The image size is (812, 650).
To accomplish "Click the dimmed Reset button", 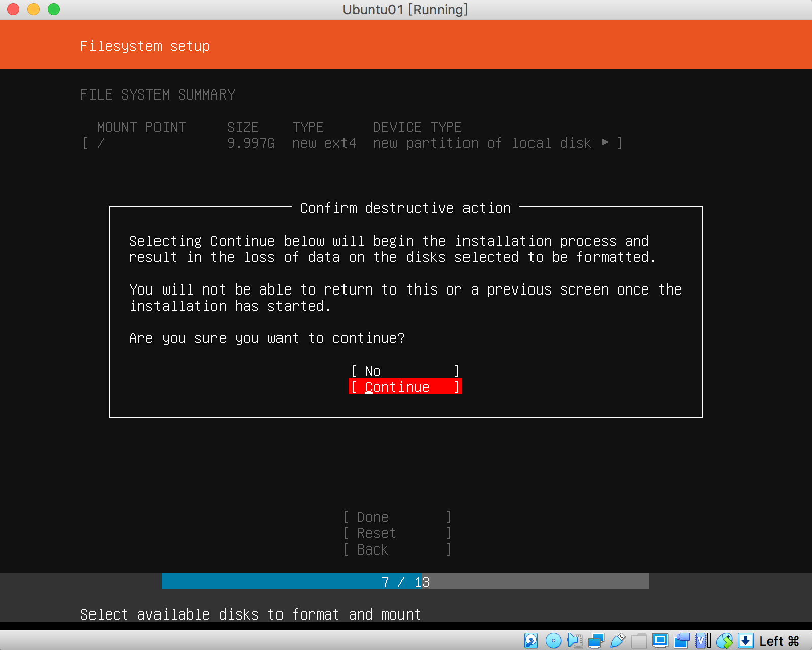I will click(397, 533).
